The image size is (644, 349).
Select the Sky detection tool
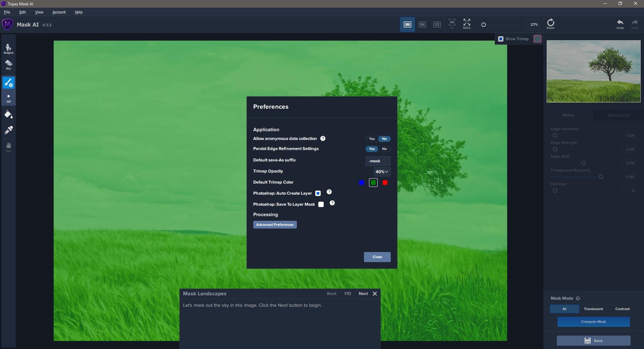tap(8, 65)
